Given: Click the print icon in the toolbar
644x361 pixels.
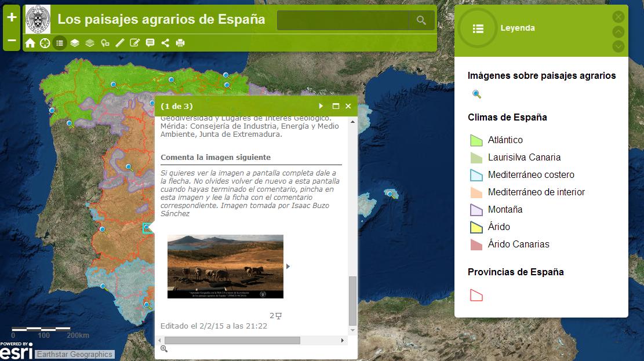Looking at the screenshot, I should click(x=180, y=42).
